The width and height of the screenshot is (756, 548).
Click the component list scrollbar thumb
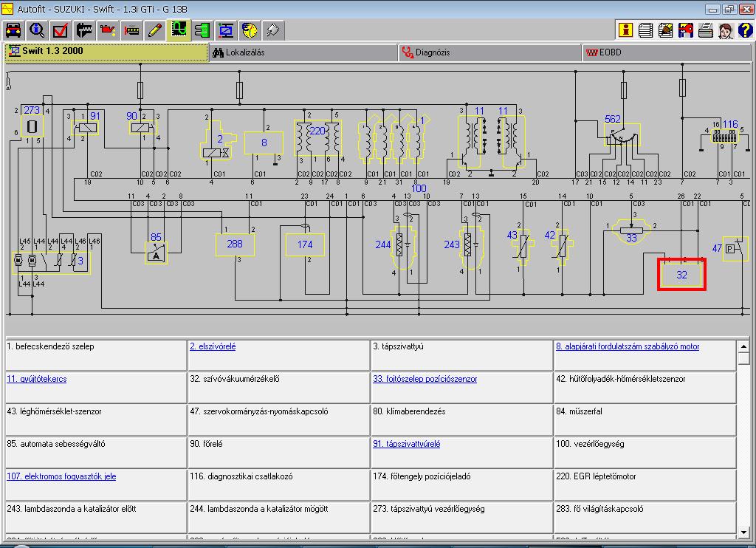(x=743, y=358)
